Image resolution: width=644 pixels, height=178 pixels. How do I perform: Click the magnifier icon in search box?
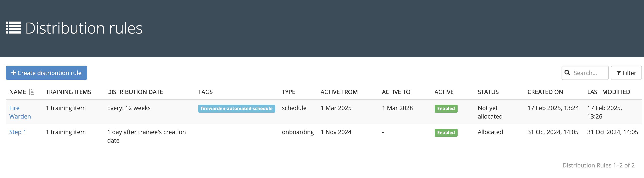[567, 73]
